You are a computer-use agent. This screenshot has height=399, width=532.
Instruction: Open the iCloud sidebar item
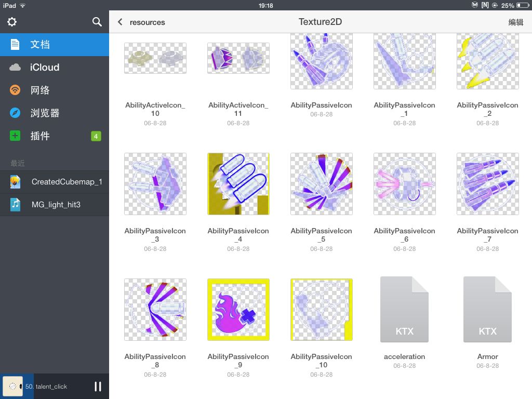click(54, 67)
